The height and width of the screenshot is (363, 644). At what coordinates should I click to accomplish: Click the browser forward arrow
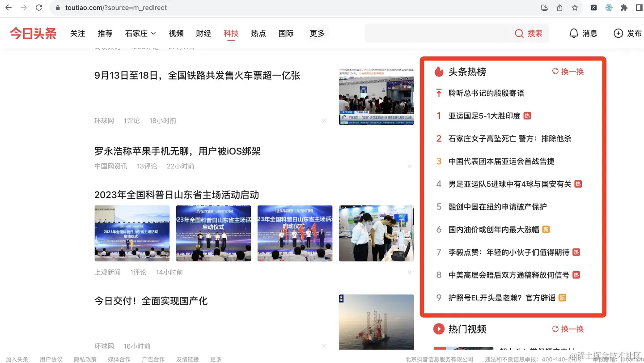(x=24, y=8)
